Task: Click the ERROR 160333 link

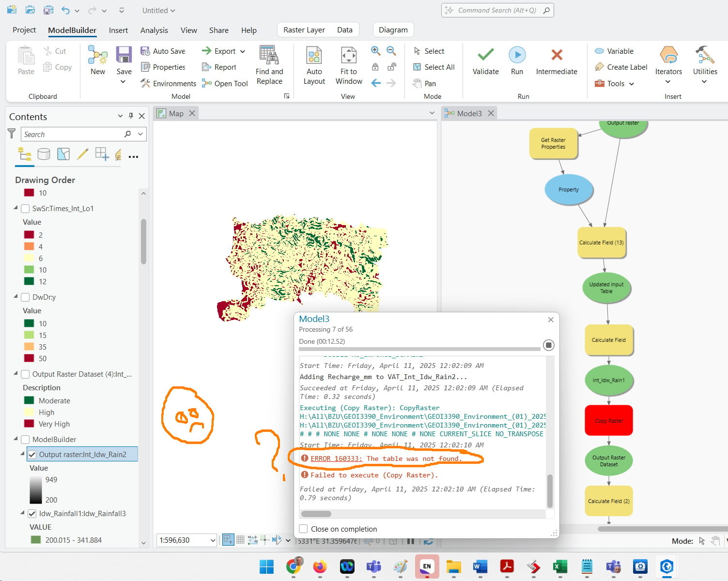Action: (x=336, y=459)
